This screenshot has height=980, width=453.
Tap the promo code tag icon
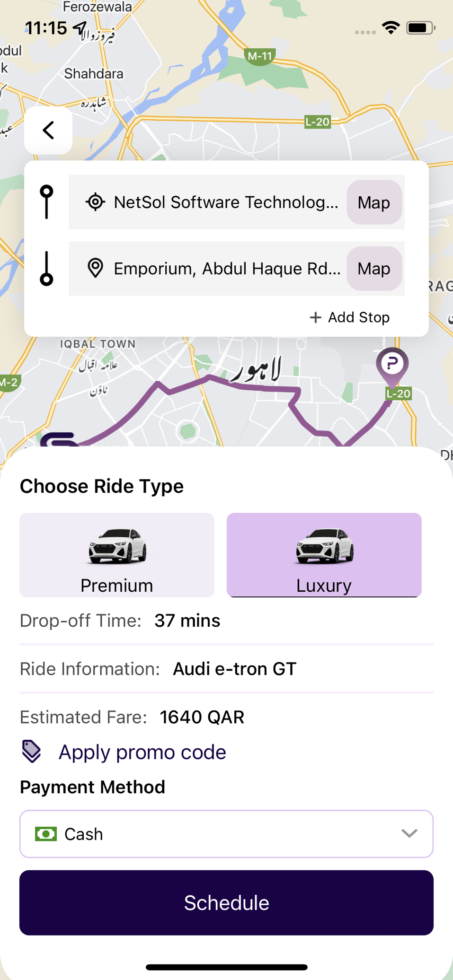tap(32, 751)
